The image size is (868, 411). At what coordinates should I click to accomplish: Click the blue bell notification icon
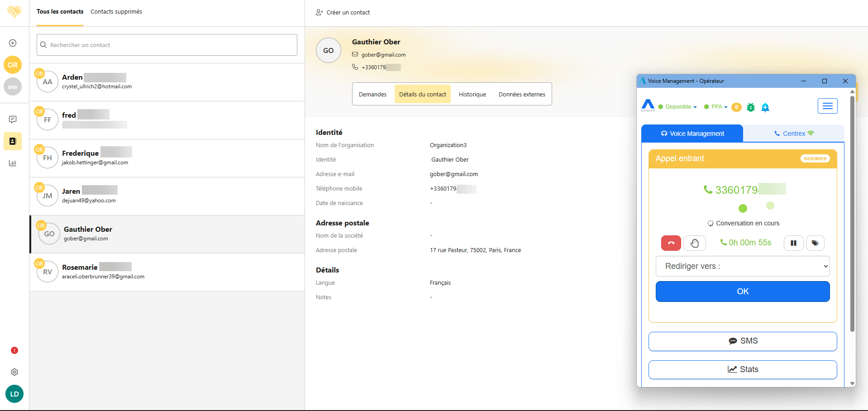(765, 107)
